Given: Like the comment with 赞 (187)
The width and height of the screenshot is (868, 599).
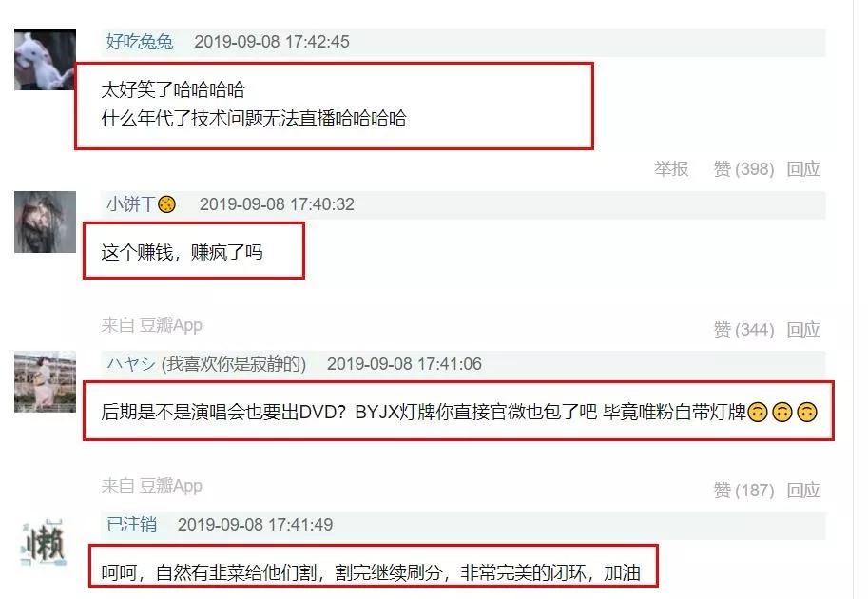Looking at the screenshot, I should coord(744,490).
